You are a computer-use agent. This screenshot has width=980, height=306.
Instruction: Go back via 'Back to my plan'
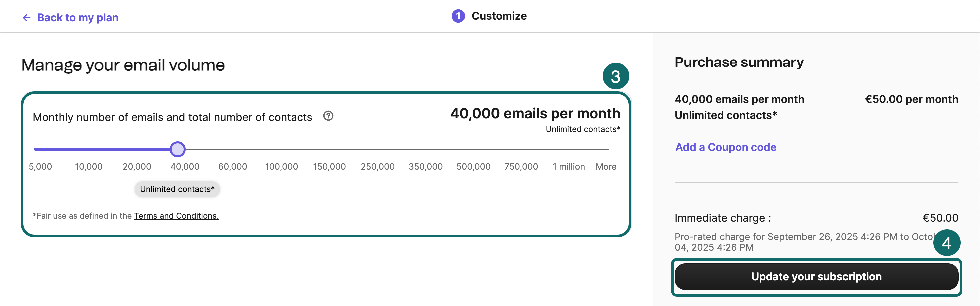point(78,18)
